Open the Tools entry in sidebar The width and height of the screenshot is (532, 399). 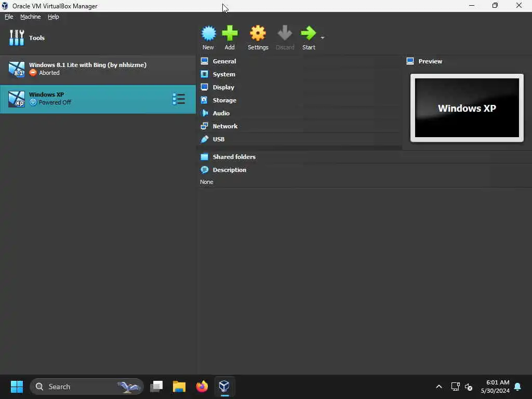pos(98,37)
